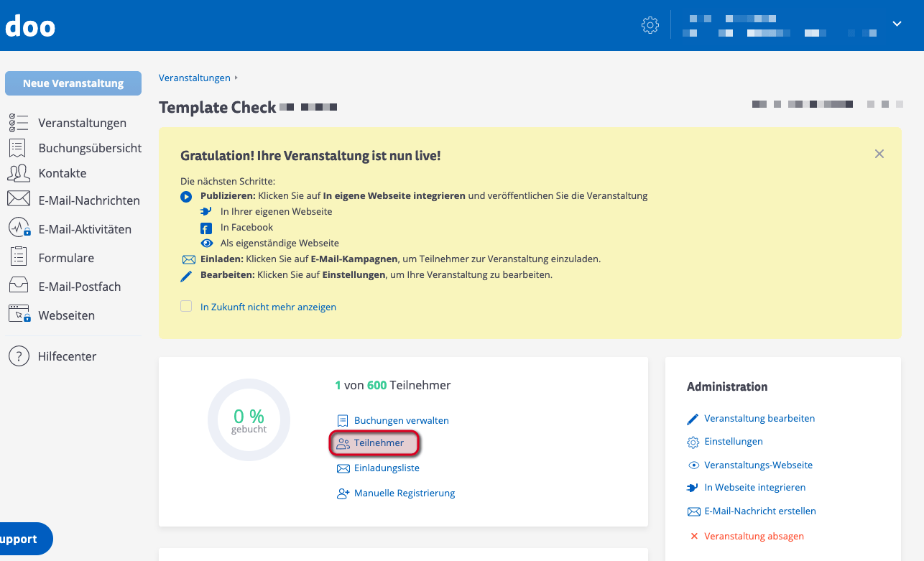924x561 pixels.
Task: Create a new event with Neue Veranstaltung
Action: click(73, 83)
